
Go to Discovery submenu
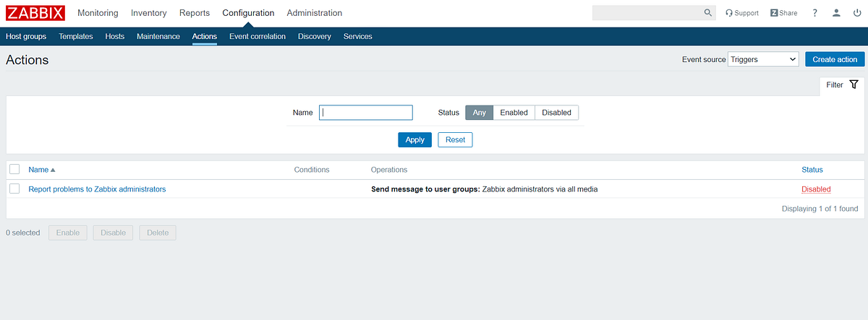(x=315, y=36)
